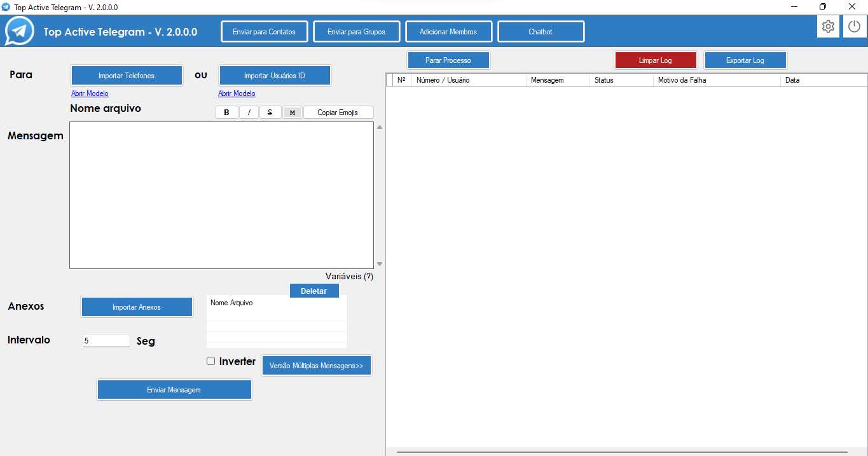Apply strikethrough with the S button
Screen dimensions: 868x456
tap(270, 113)
